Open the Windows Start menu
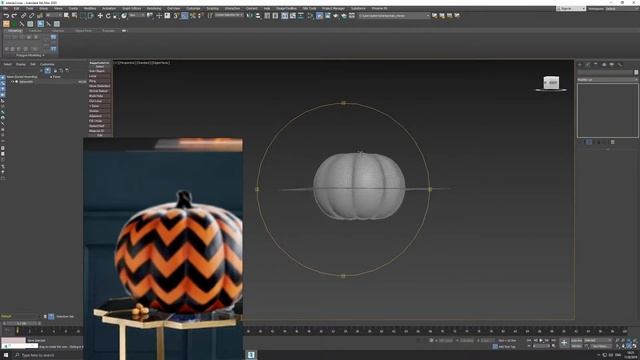The image size is (640, 360). tap(5, 355)
